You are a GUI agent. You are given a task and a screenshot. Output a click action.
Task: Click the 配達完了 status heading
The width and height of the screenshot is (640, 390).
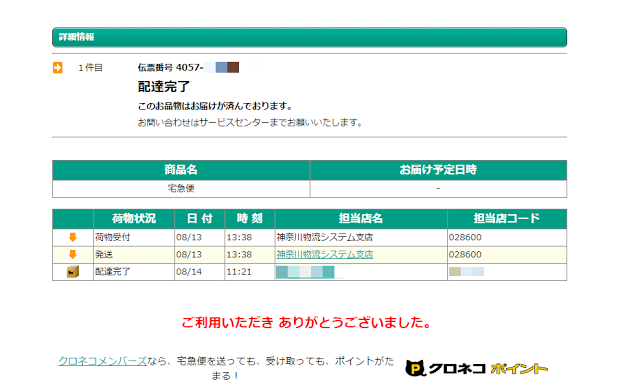(x=164, y=86)
